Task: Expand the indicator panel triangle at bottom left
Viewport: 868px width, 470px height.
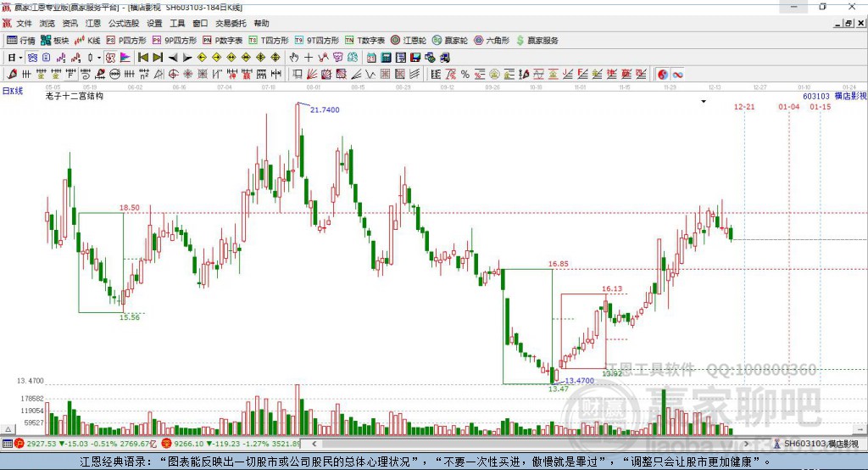Action: (x=8, y=429)
